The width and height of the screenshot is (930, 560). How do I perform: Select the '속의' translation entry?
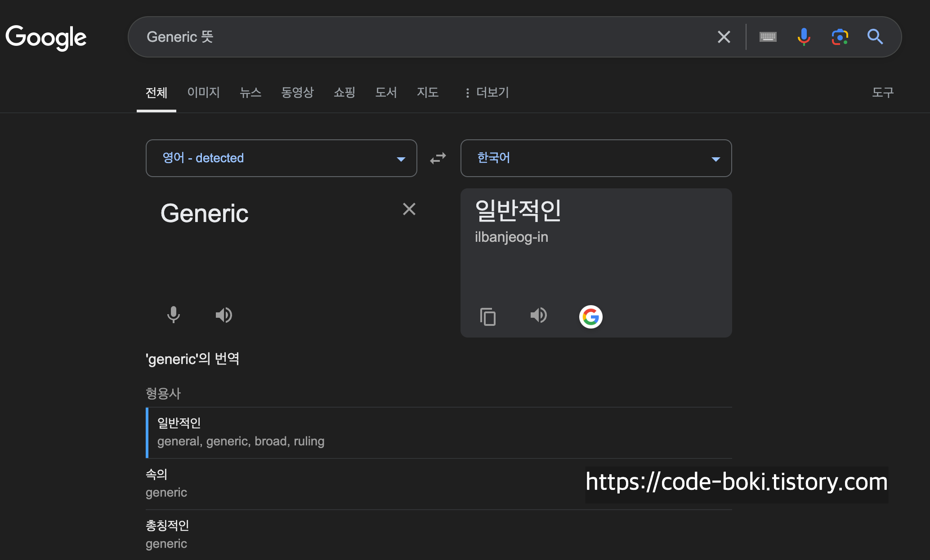click(x=156, y=475)
